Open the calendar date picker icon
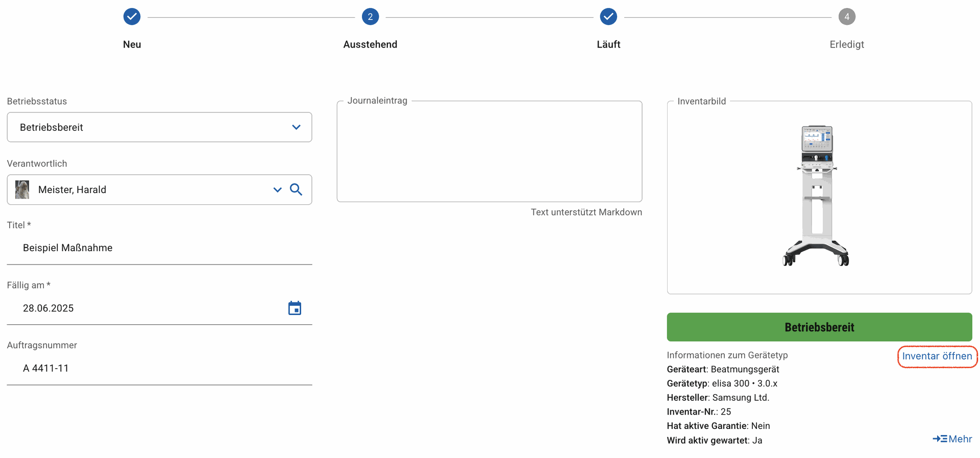 (x=295, y=308)
